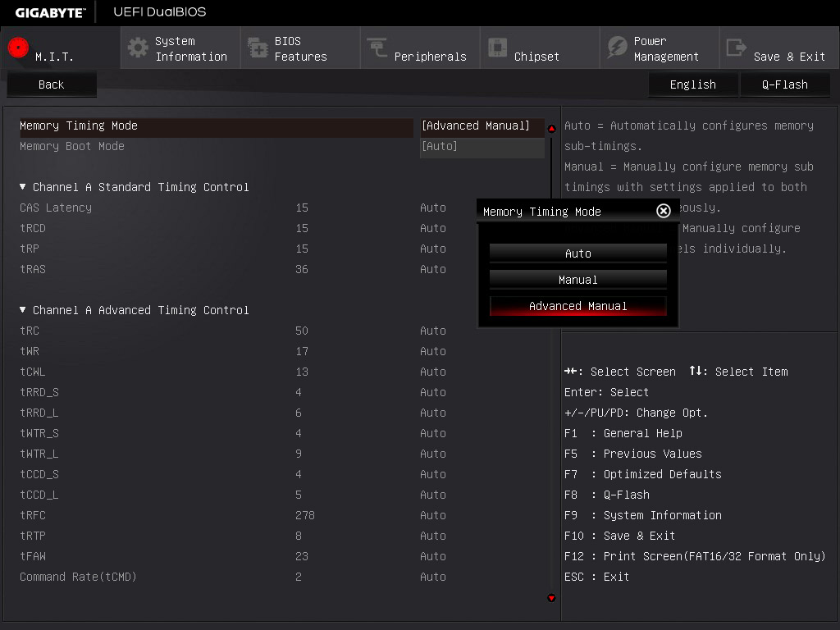Open the M.I.T. tab
Viewport: 840px width, 630px height.
60,48
